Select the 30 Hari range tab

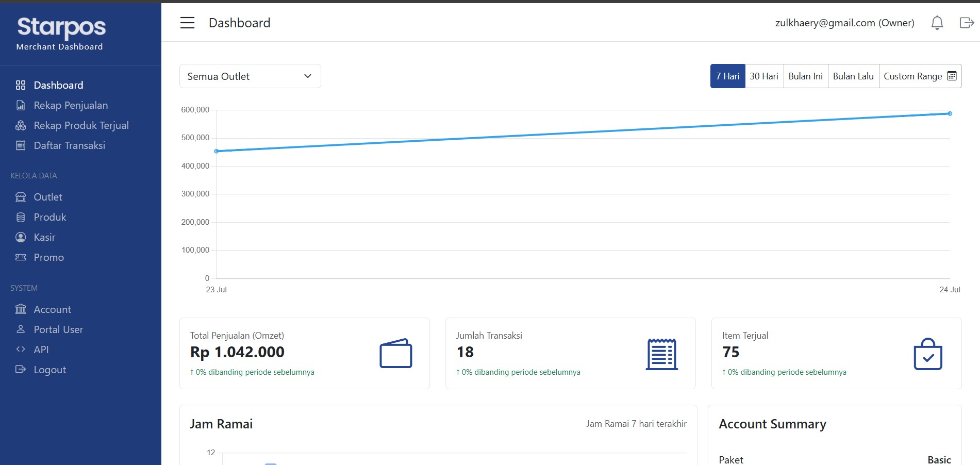click(764, 76)
